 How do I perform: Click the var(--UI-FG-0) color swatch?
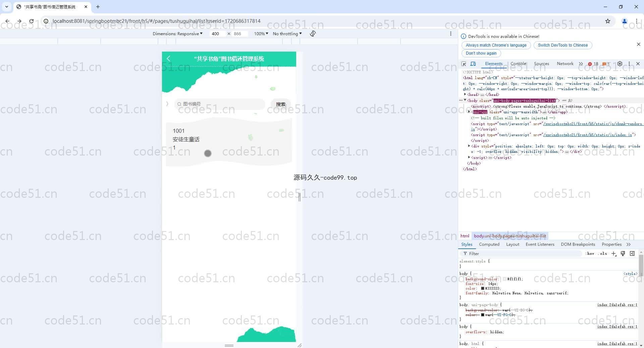pyautogui.click(x=483, y=315)
